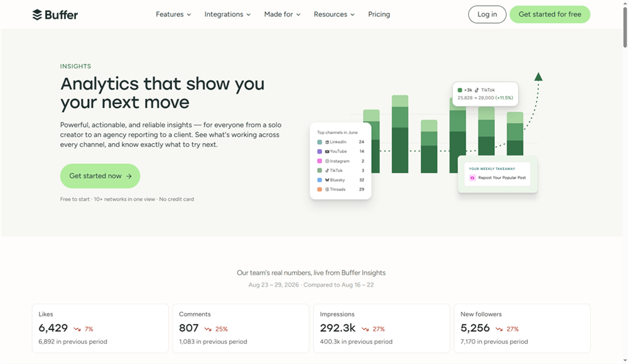Image resolution: width=628 pixels, height=364 pixels.
Task: Click the down-trend arrow next to 7%
Action: pos(77,329)
